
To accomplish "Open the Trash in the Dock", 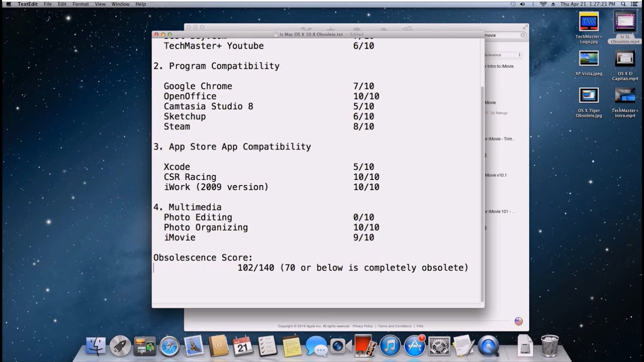I will [x=549, y=346].
